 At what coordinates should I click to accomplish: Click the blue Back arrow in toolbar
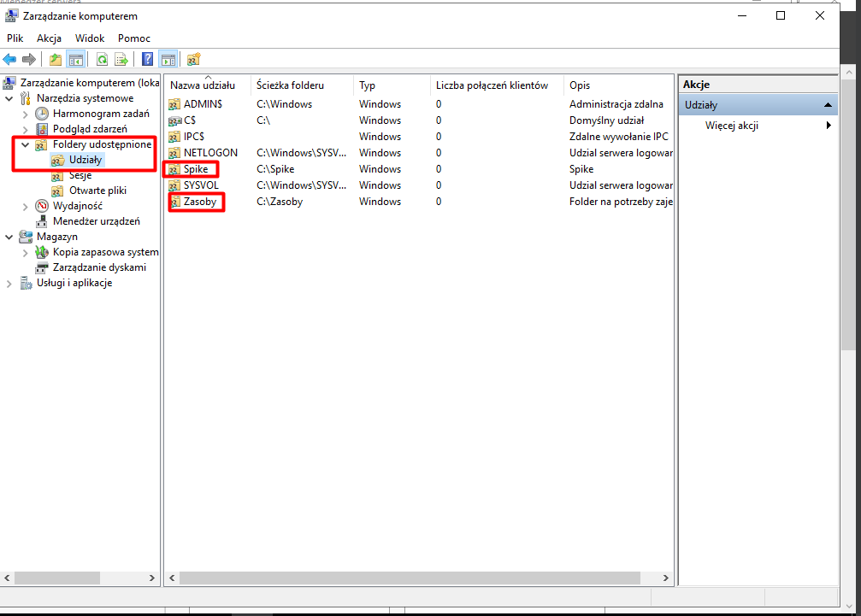pyautogui.click(x=10, y=59)
